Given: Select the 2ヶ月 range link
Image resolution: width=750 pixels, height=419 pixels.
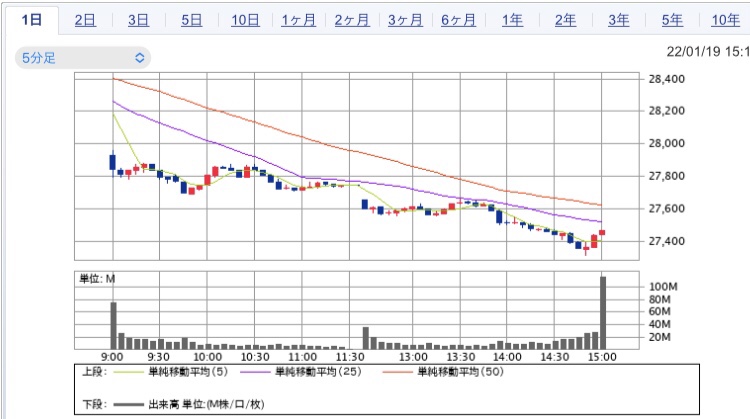Looking at the screenshot, I should (x=352, y=20).
